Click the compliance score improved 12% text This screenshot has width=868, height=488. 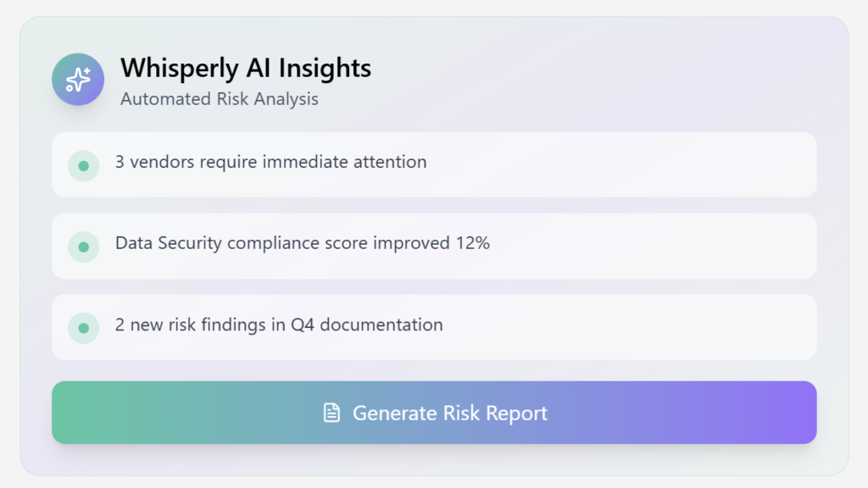[302, 243]
